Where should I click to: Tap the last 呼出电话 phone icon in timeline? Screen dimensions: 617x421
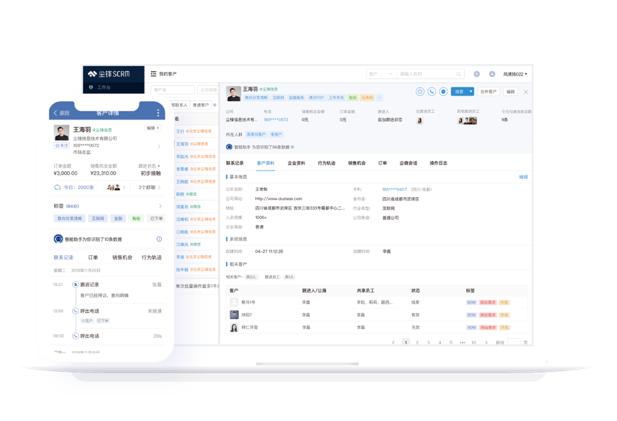click(x=76, y=336)
